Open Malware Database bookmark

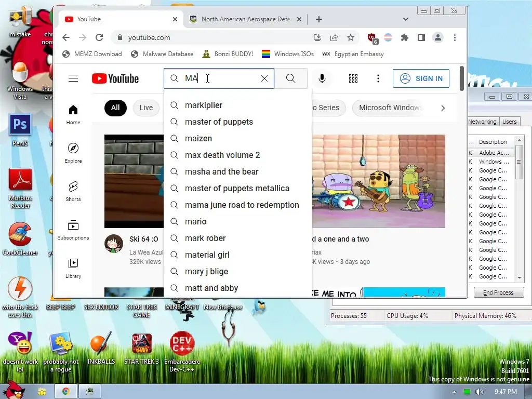[x=162, y=54]
